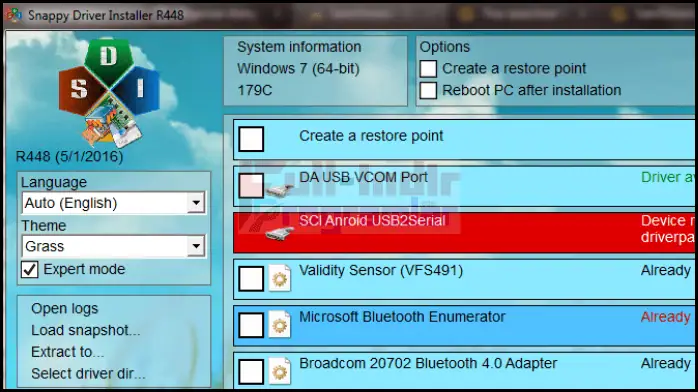Click the Validity Sensor (VFS491) name

pyautogui.click(x=381, y=271)
